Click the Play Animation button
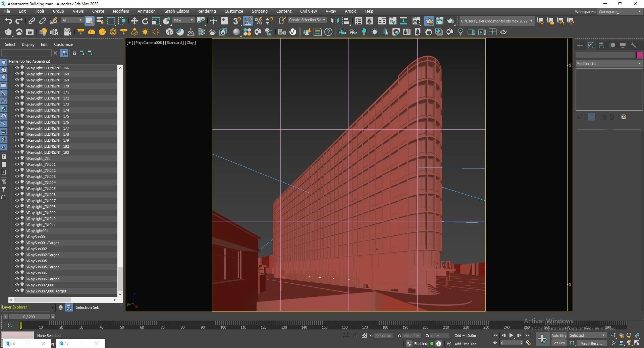This screenshot has width=644, height=348. pos(511,335)
